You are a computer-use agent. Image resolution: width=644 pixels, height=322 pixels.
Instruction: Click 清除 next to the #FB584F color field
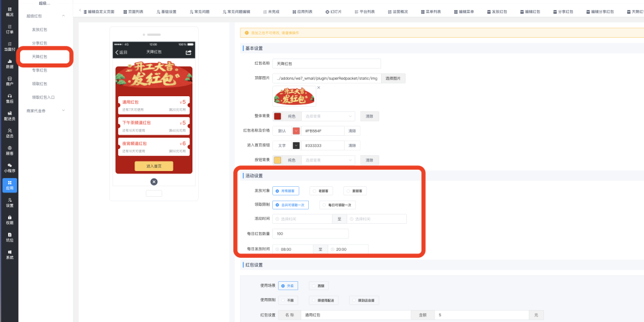pos(352,131)
